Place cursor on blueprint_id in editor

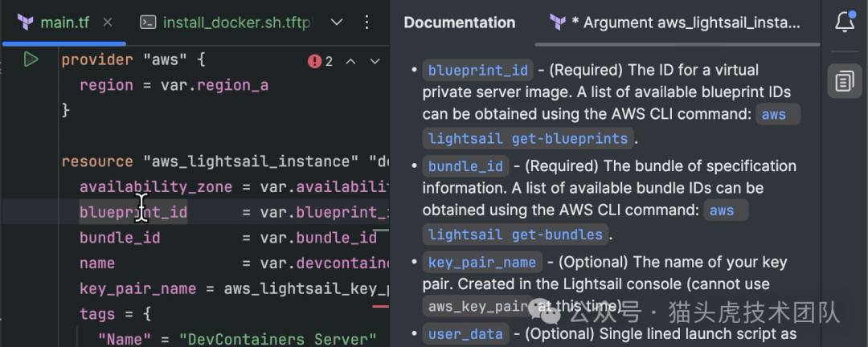pyautogui.click(x=133, y=212)
